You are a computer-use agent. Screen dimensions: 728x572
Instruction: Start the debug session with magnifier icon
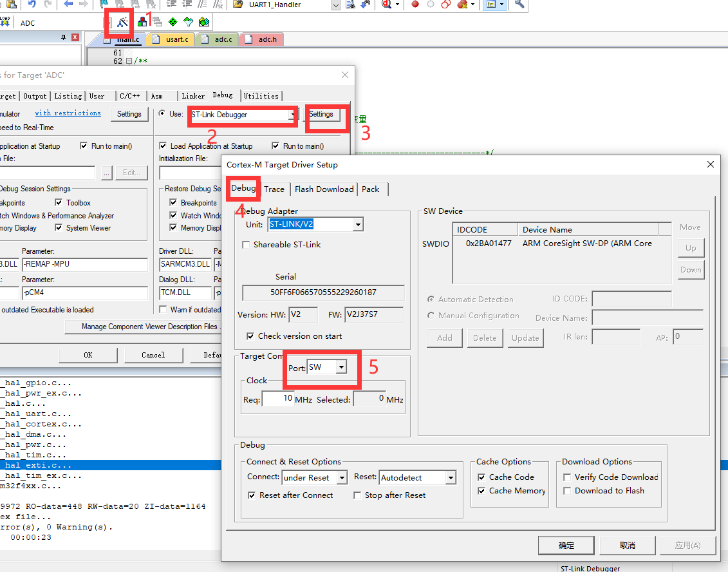386,4
